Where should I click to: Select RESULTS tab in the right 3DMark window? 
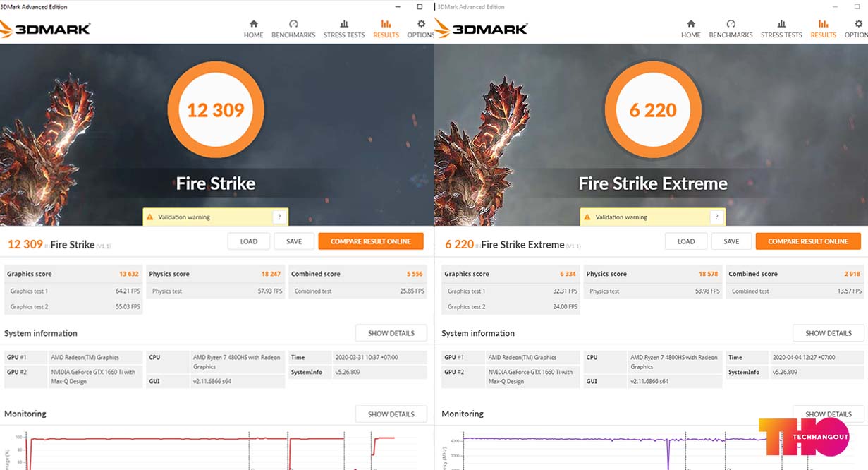pyautogui.click(x=823, y=29)
